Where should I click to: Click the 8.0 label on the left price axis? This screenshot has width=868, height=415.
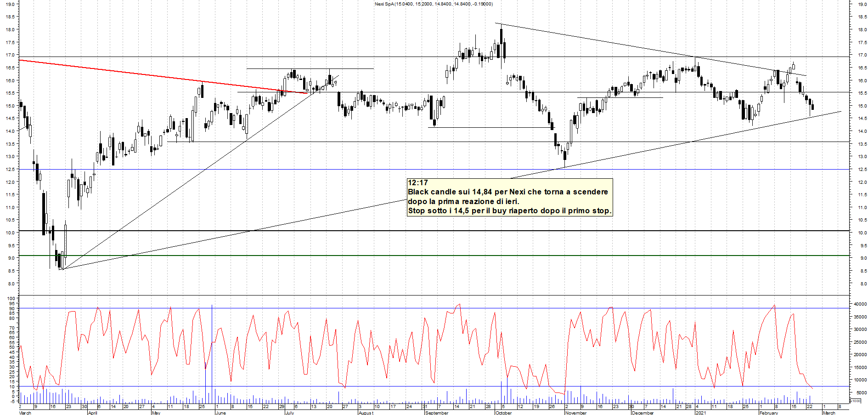(11, 284)
